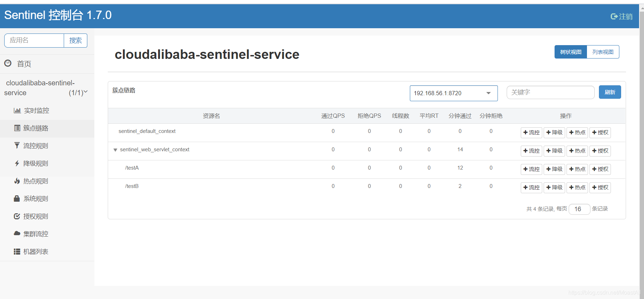Click the 分钟通过 value 12 for /testA
This screenshot has width=644, height=299.
pos(460,168)
